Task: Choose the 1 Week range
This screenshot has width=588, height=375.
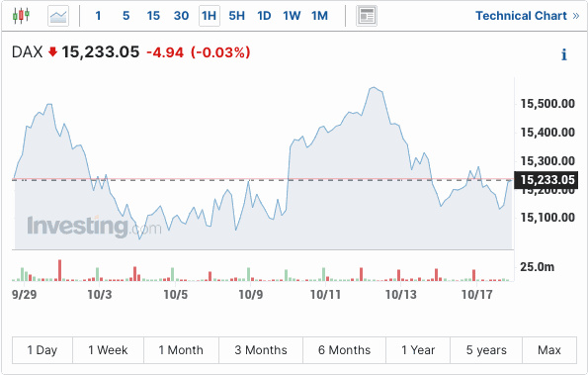Action: tap(108, 350)
